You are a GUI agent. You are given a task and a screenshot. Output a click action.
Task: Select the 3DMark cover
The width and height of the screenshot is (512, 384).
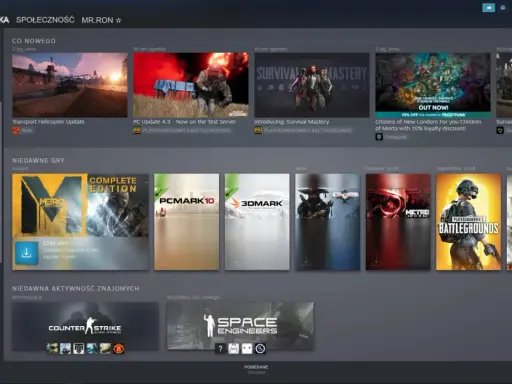pyautogui.click(x=257, y=222)
